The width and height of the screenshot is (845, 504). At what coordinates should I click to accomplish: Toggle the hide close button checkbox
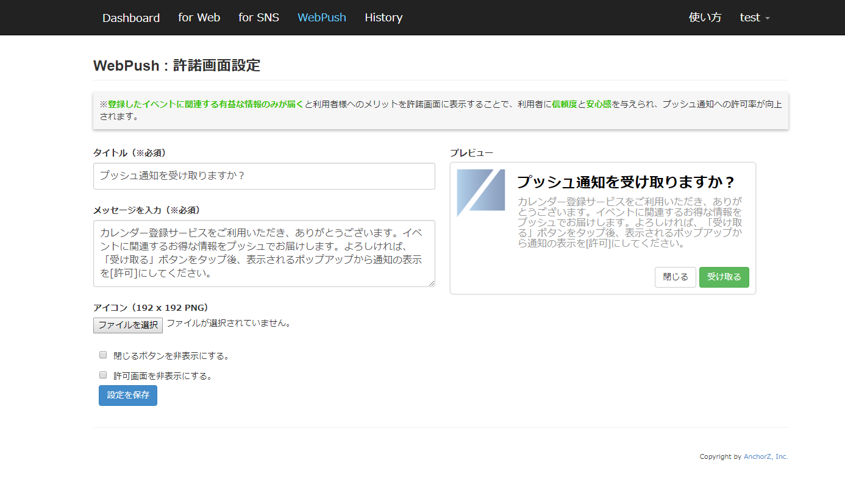click(103, 355)
